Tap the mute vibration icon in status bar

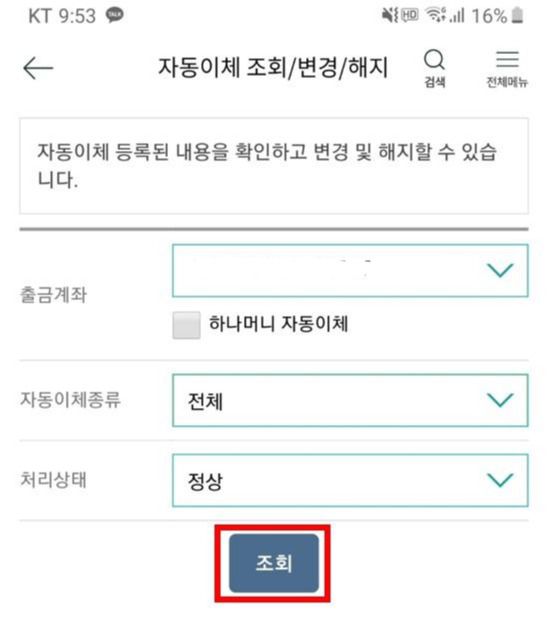click(390, 15)
